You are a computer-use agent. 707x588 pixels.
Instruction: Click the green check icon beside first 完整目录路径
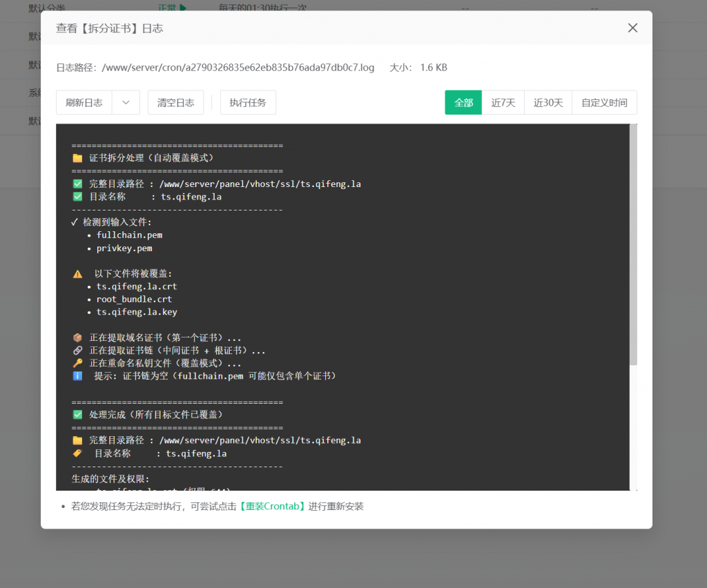coord(77,184)
